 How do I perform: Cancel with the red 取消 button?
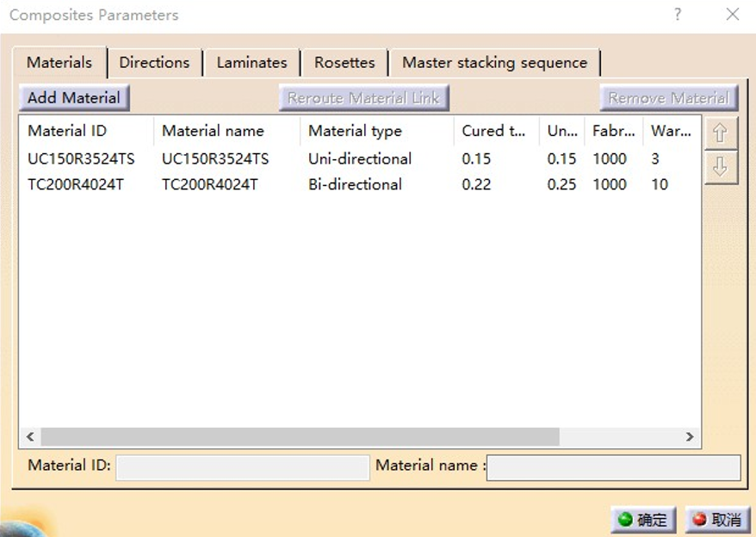click(x=717, y=520)
